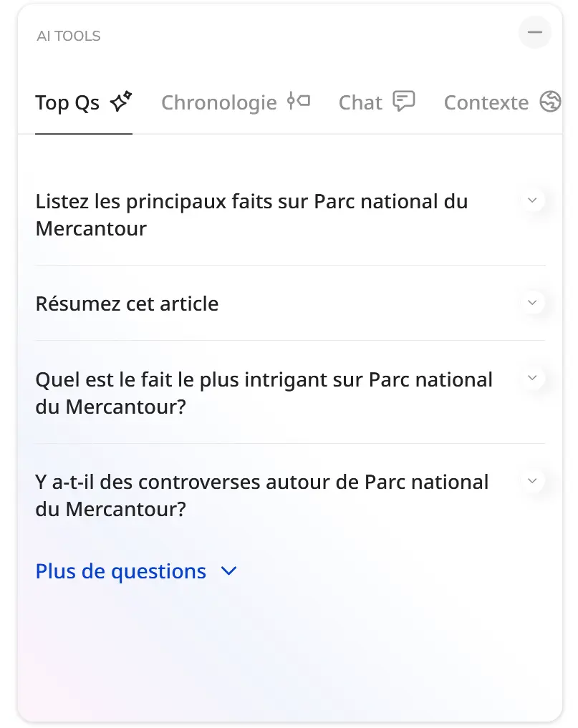Click the 'Résumez cet article' question text
This screenshot has height=728, width=578.
tap(127, 304)
